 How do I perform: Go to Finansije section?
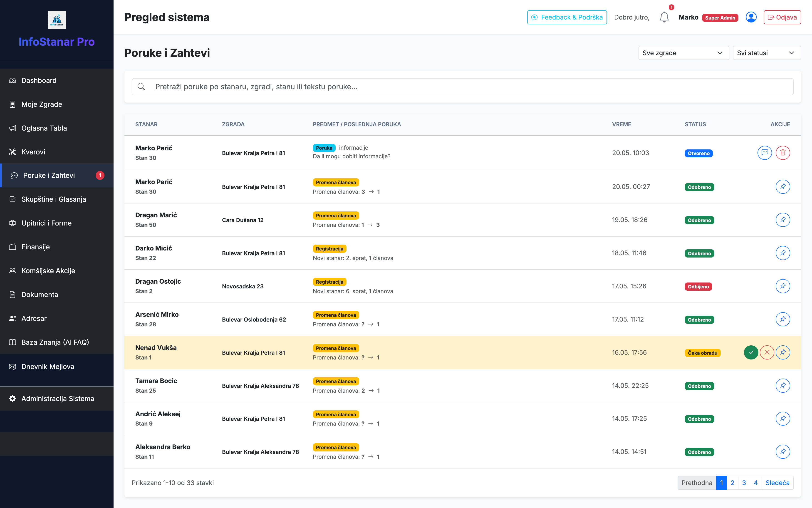[57, 247]
